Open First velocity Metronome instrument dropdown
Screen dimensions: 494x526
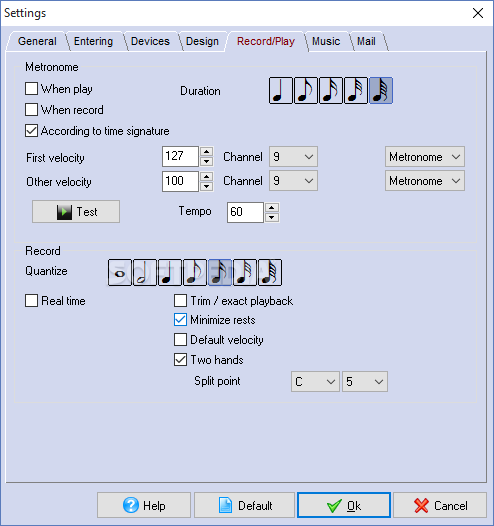click(425, 157)
